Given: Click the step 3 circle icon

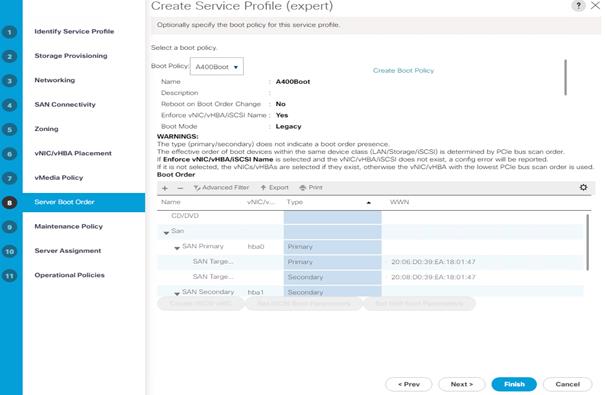Looking at the screenshot, I should tap(10, 81).
